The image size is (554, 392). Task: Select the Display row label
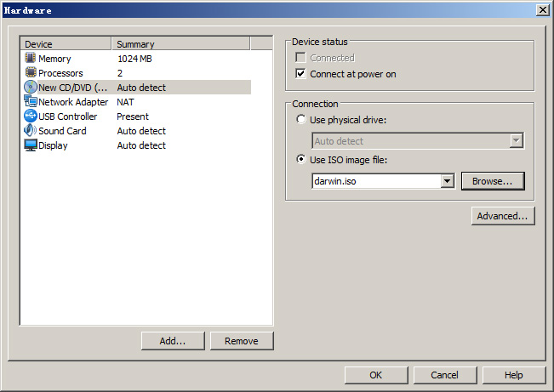[x=53, y=145]
